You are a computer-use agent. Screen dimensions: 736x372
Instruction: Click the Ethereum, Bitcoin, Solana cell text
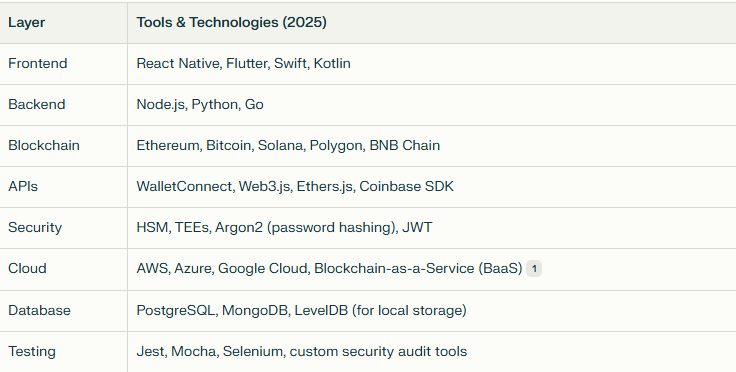tap(288, 145)
